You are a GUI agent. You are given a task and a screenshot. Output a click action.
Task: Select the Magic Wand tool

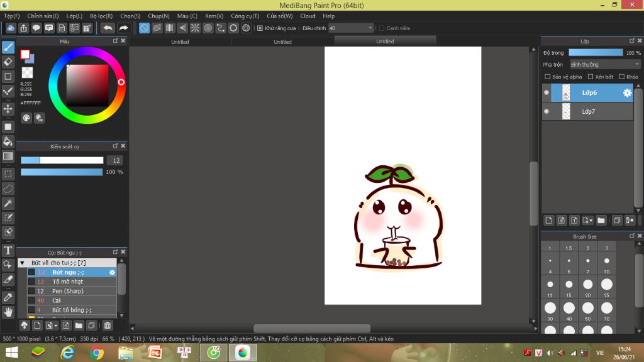tap(8, 203)
